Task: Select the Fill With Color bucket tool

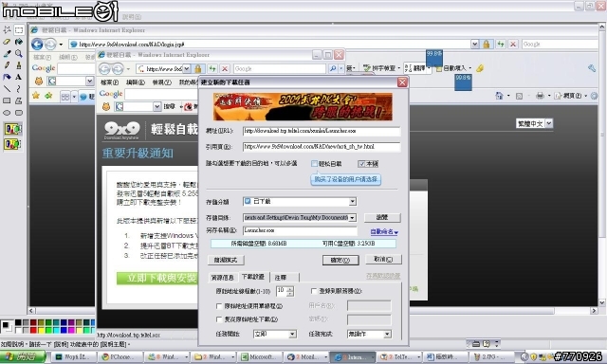Action: click(19, 42)
